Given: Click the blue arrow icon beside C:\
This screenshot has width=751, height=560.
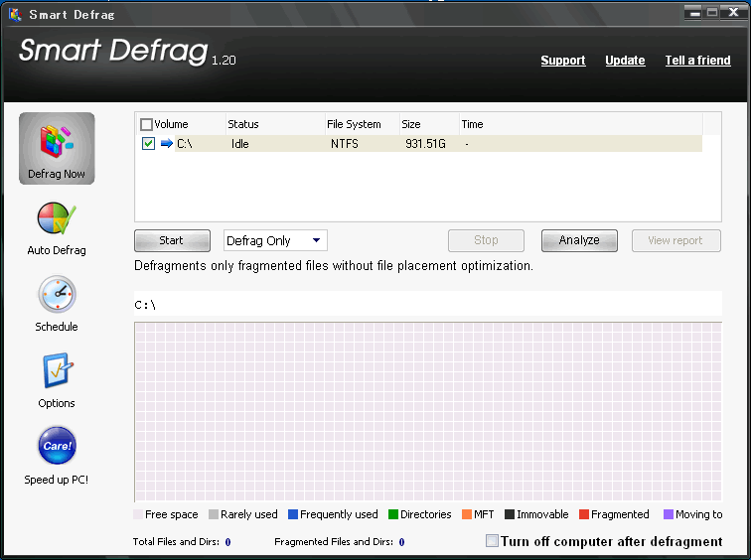Looking at the screenshot, I should point(166,143).
